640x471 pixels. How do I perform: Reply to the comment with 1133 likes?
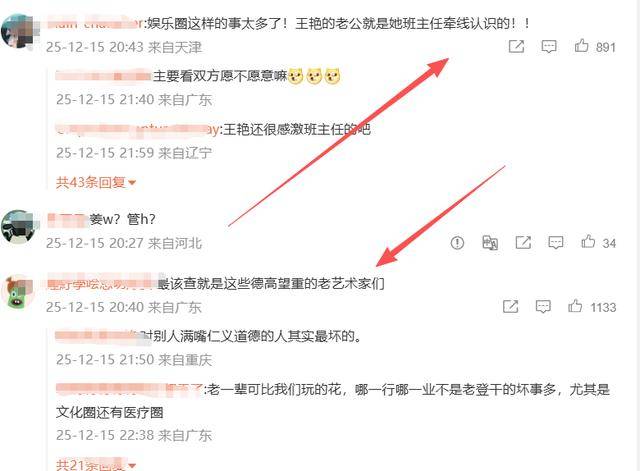(543, 307)
